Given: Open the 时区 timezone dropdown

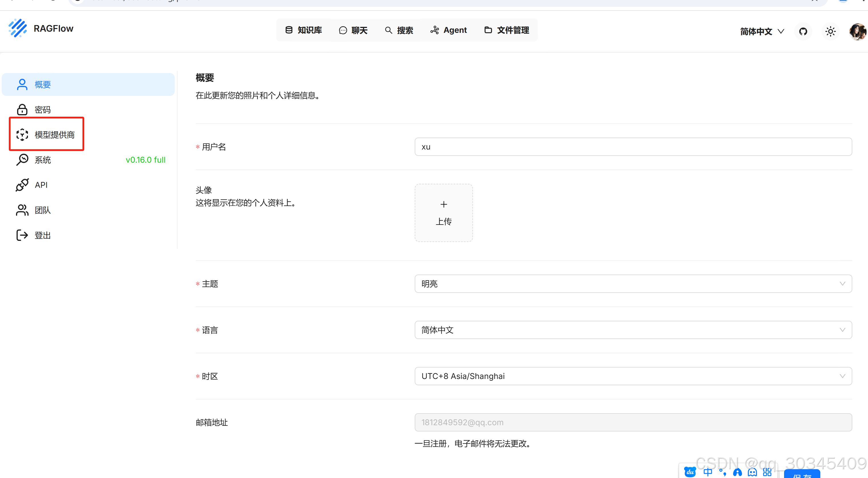Looking at the screenshot, I should (x=633, y=376).
